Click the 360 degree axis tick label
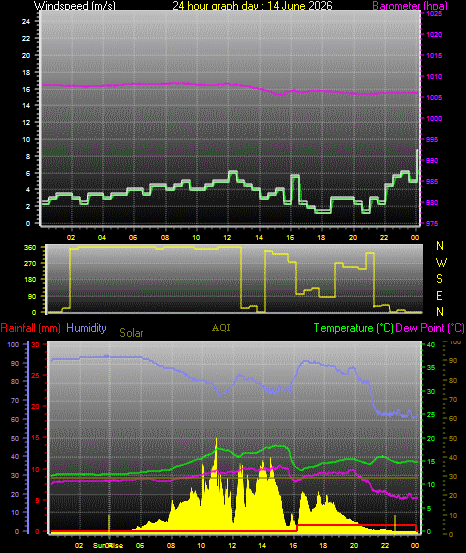The width and height of the screenshot is (466, 553). pos(30,248)
